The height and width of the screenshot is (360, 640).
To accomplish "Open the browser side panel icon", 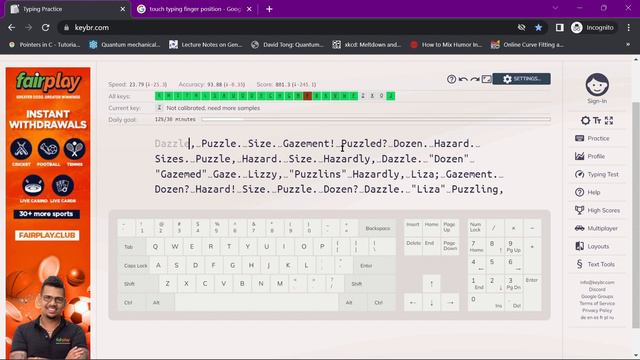I will pos(560,27).
